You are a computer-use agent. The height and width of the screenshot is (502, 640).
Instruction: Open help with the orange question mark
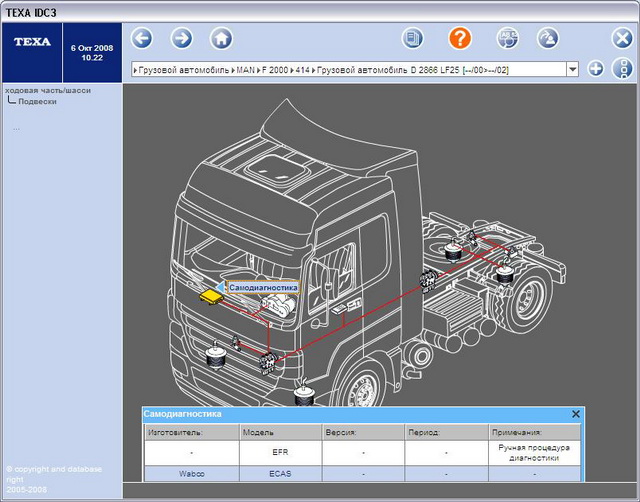[460, 38]
